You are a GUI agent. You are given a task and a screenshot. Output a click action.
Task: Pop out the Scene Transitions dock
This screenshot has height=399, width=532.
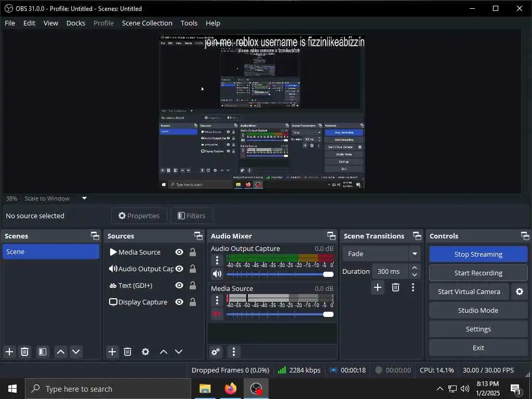(x=417, y=236)
